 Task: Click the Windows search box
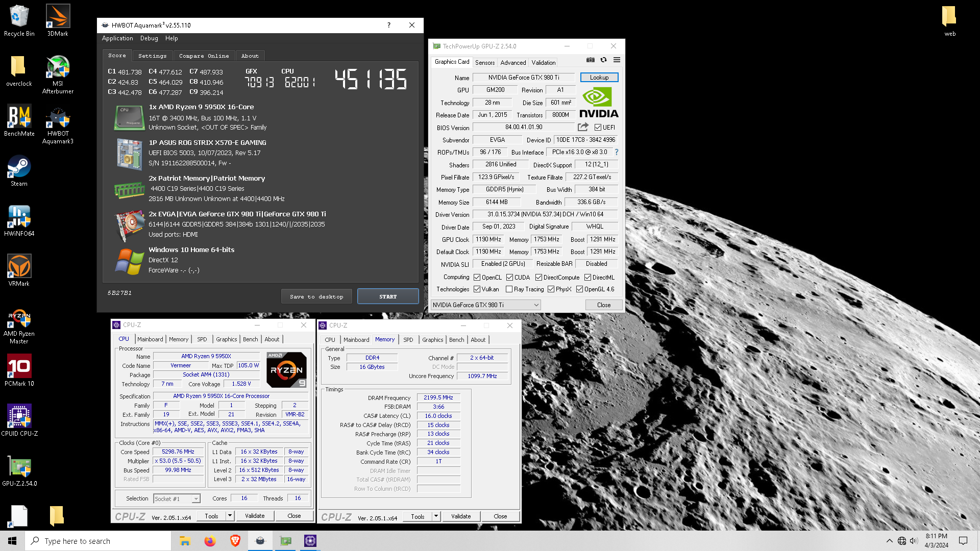click(98, 541)
